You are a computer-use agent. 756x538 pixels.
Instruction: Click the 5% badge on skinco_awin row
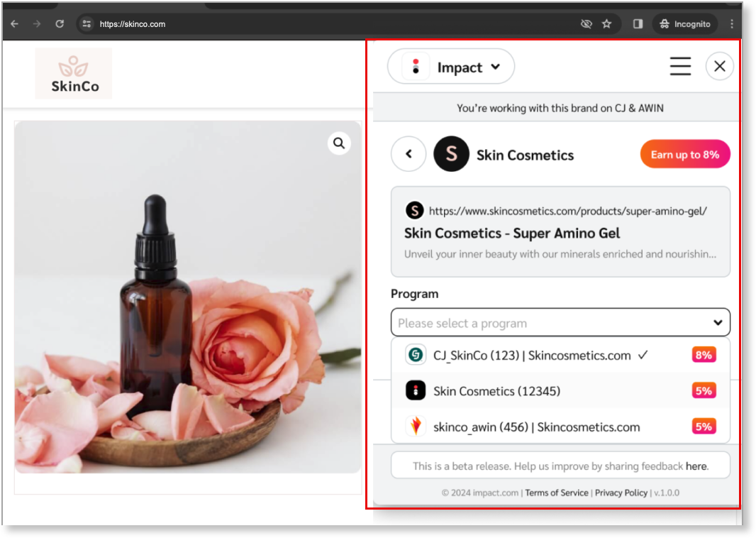[704, 427]
